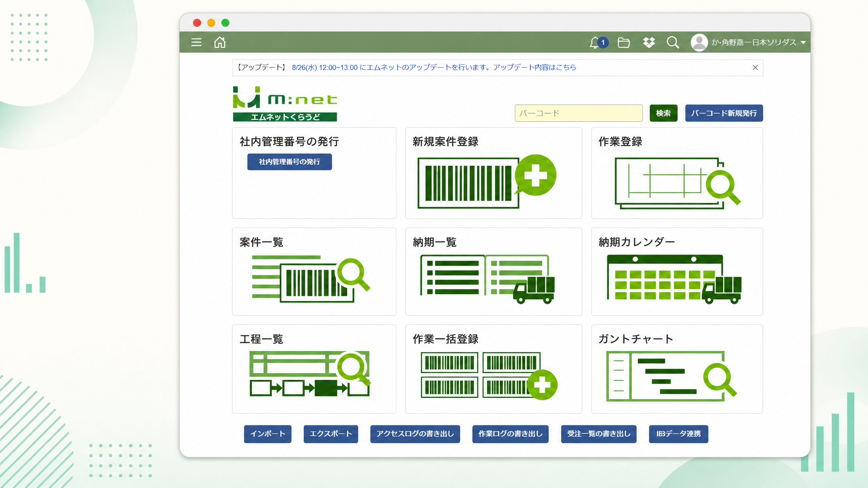Go to home via house icon
The image size is (868, 488).
pos(220,42)
